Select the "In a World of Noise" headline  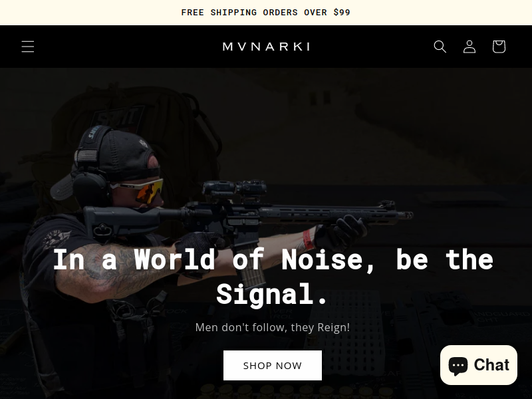coord(273,277)
